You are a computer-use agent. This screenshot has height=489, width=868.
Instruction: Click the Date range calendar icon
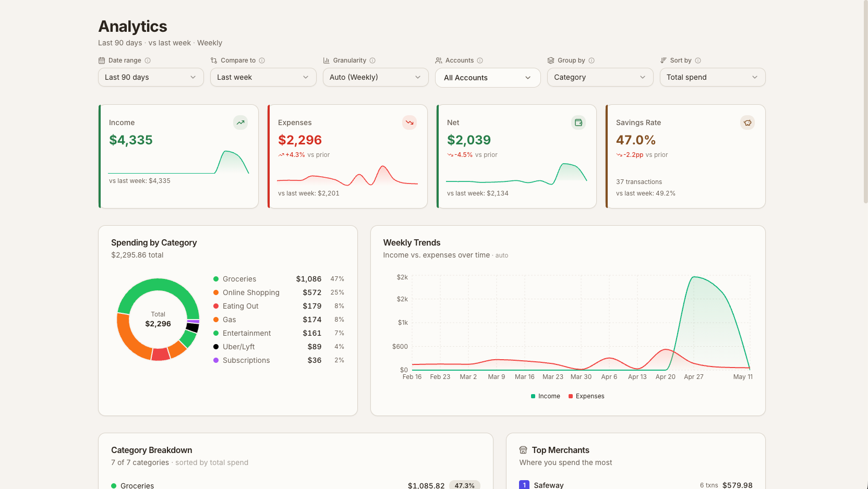pyautogui.click(x=102, y=60)
